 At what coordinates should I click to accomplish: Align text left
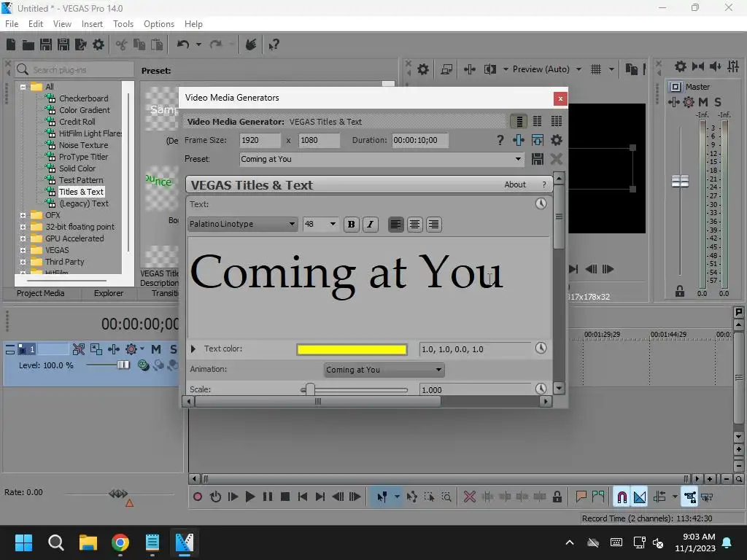(x=395, y=225)
